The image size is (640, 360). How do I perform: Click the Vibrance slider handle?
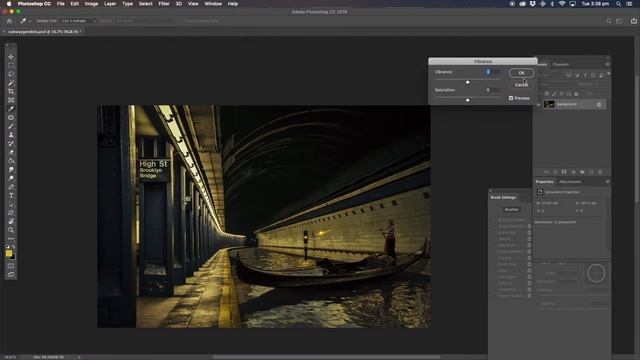pos(467,82)
